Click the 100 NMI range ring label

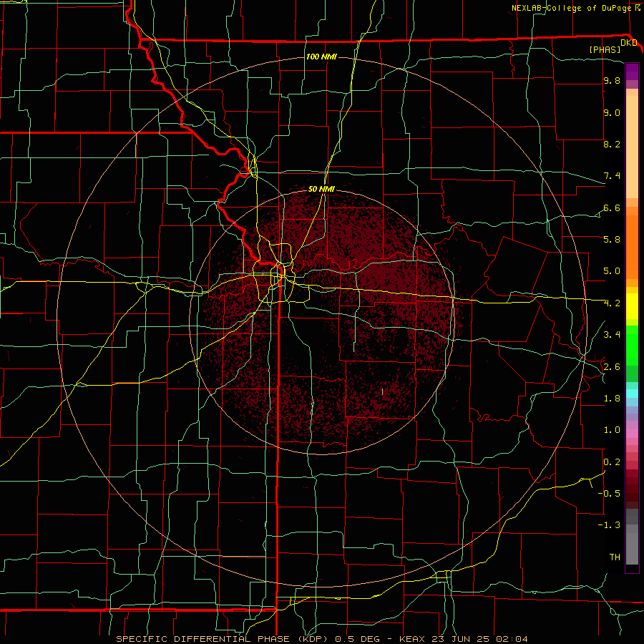tap(321, 57)
